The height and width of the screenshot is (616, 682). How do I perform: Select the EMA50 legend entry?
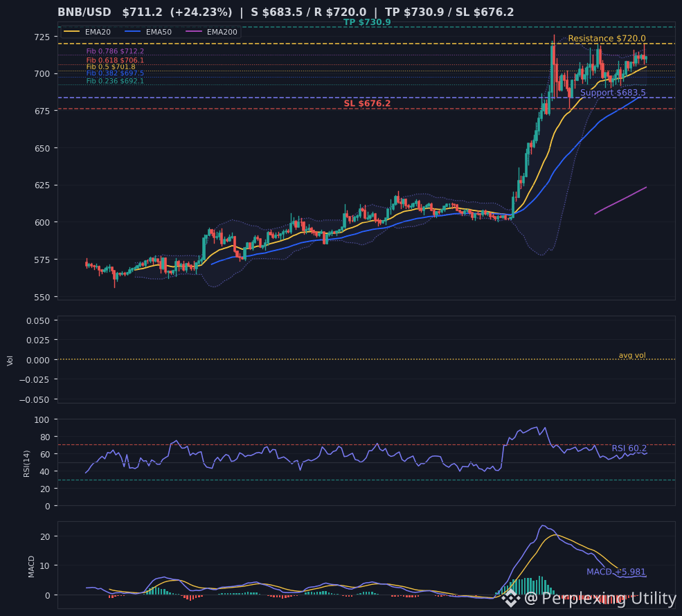148,32
